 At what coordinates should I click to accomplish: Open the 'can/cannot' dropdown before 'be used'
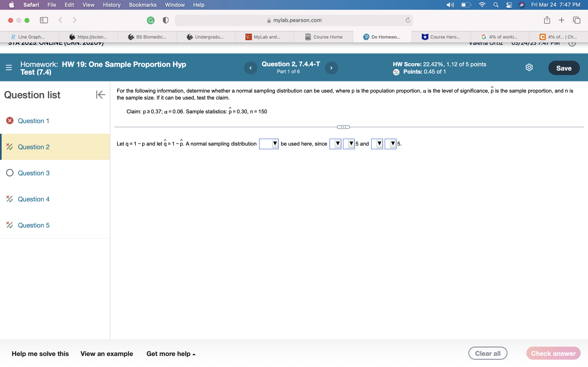pyautogui.click(x=269, y=144)
